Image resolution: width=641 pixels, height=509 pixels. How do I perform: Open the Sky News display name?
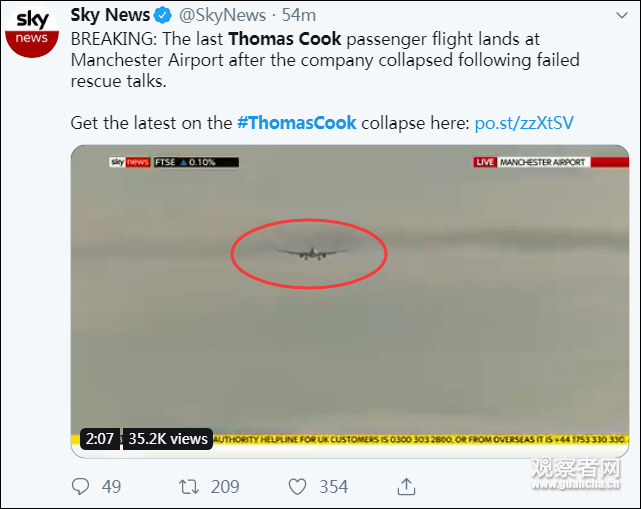point(110,15)
